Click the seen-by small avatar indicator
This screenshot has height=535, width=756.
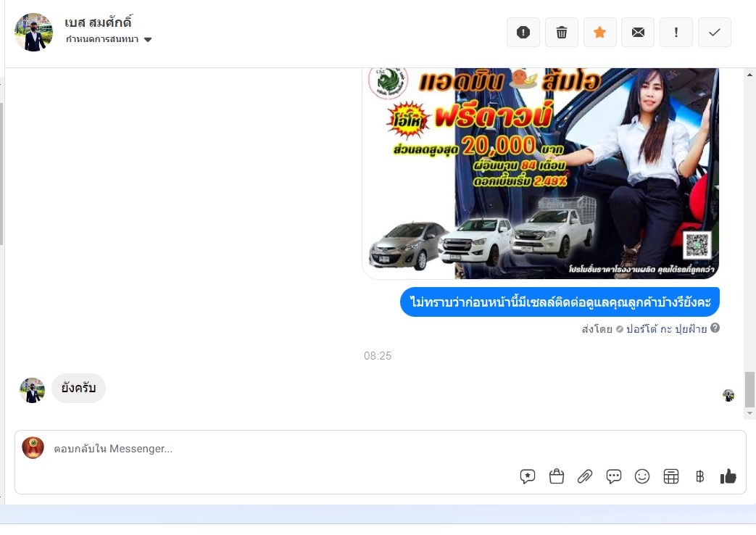click(728, 396)
